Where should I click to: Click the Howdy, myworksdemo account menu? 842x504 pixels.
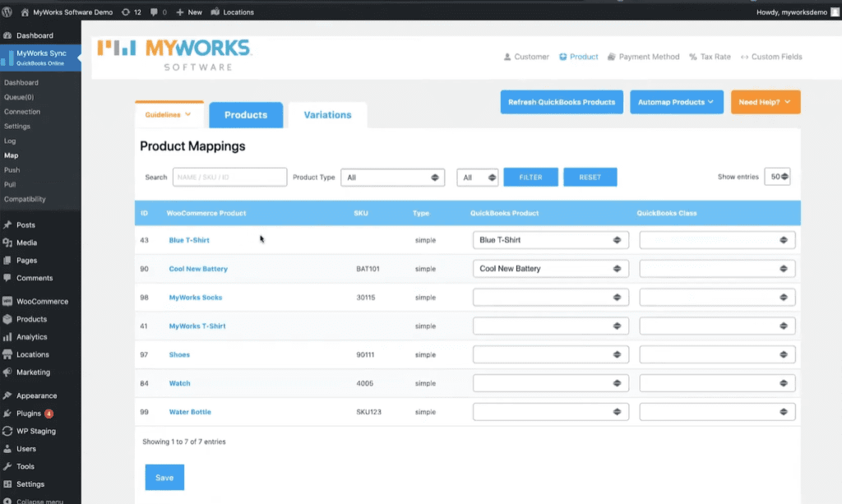tap(797, 12)
